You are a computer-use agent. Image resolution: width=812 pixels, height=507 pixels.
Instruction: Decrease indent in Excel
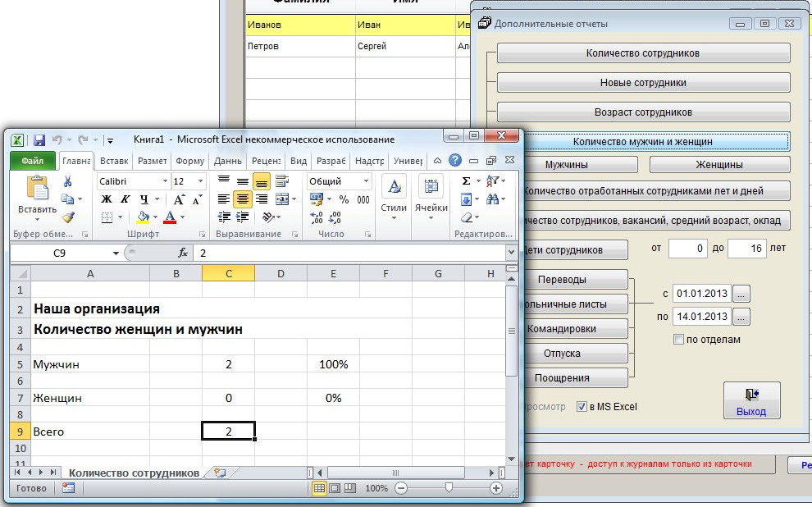coord(224,217)
